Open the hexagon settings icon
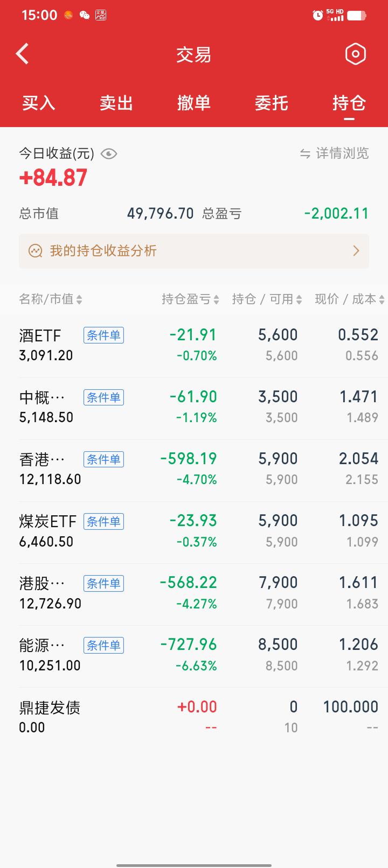The width and height of the screenshot is (388, 868). click(x=355, y=54)
